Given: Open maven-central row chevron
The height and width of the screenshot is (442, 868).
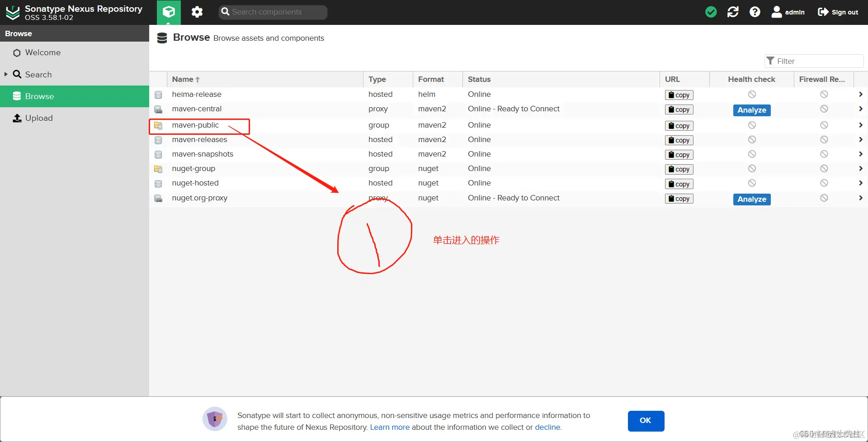Looking at the screenshot, I should 861,109.
